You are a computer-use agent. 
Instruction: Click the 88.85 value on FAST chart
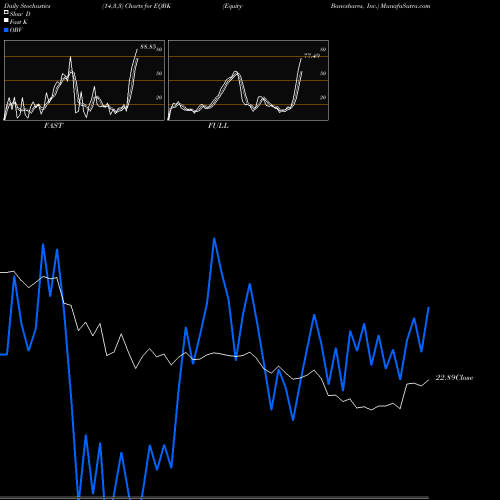click(148, 47)
